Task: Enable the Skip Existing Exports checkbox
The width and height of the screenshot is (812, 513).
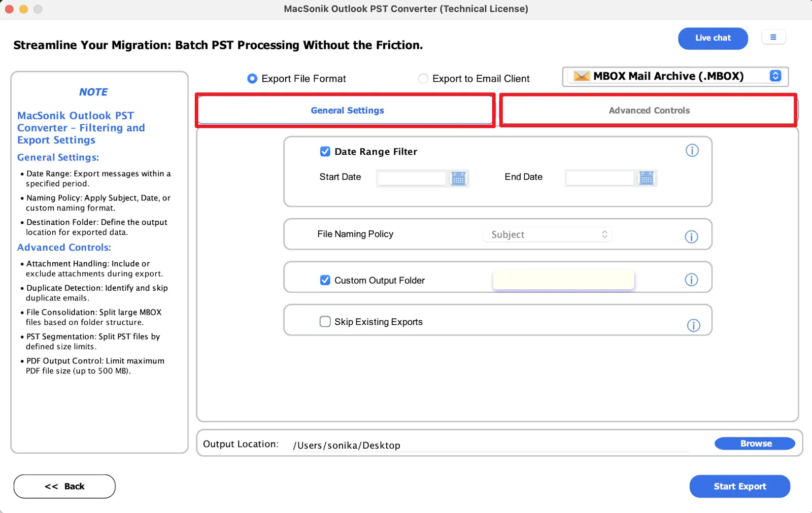Action: pos(325,322)
